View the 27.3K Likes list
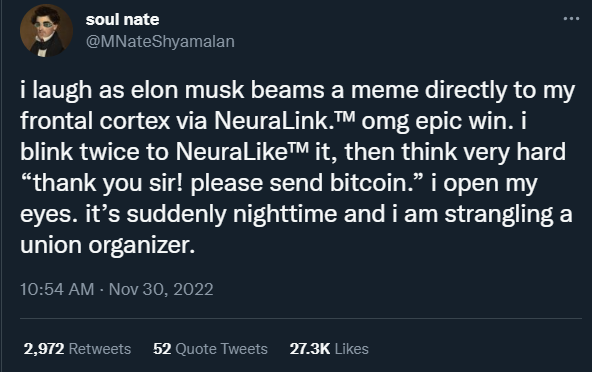The width and height of the screenshot is (592, 372). pos(329,349)
